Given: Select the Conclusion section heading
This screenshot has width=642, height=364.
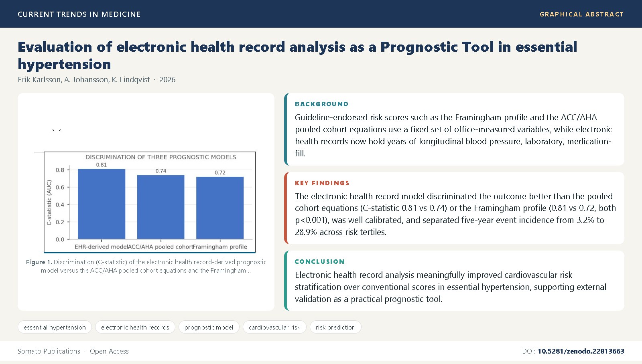Looking at the screenshot, I should click(320, 261).
